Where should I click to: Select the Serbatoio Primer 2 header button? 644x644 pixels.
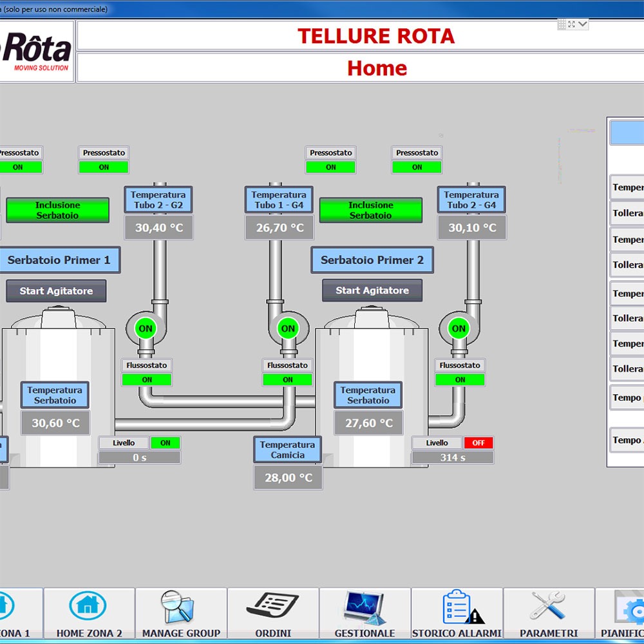pyautogui.click(x=372, y=260)
